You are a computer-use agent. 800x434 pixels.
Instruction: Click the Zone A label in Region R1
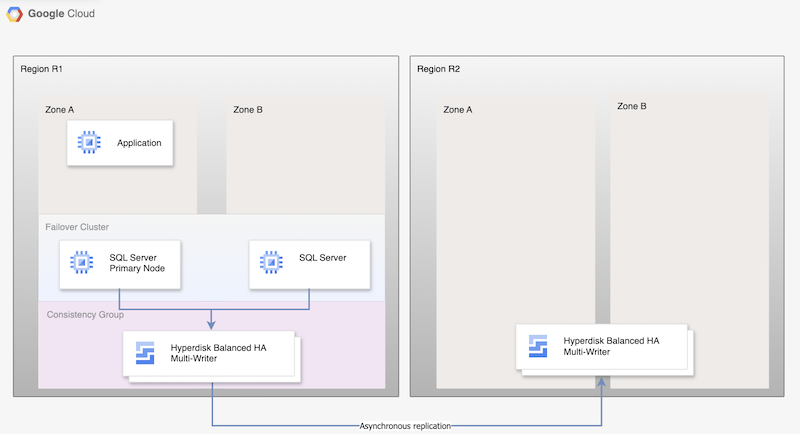point(63,109)
